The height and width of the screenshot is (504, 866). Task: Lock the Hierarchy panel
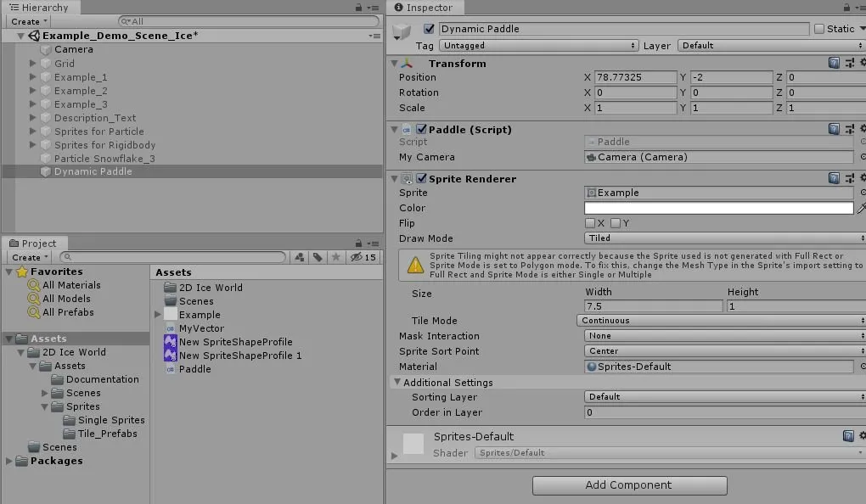pos(358,7)
